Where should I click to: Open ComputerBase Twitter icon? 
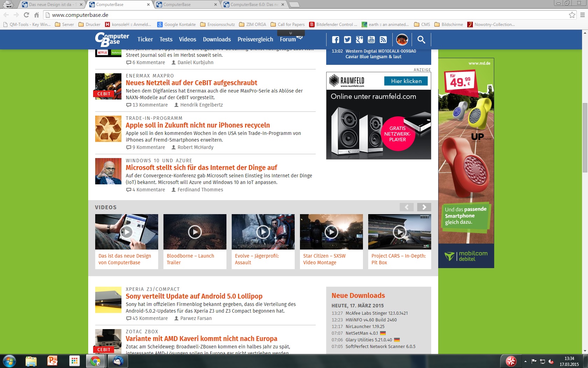pos(347,40)
